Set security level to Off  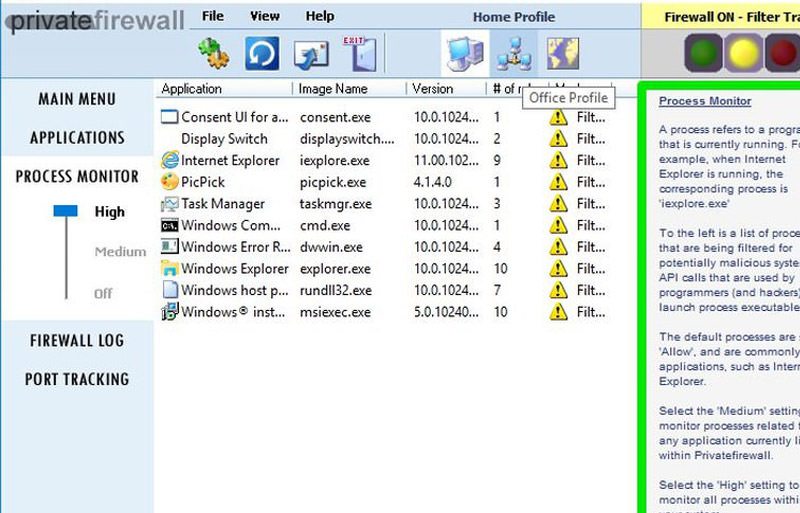(103, 294)
